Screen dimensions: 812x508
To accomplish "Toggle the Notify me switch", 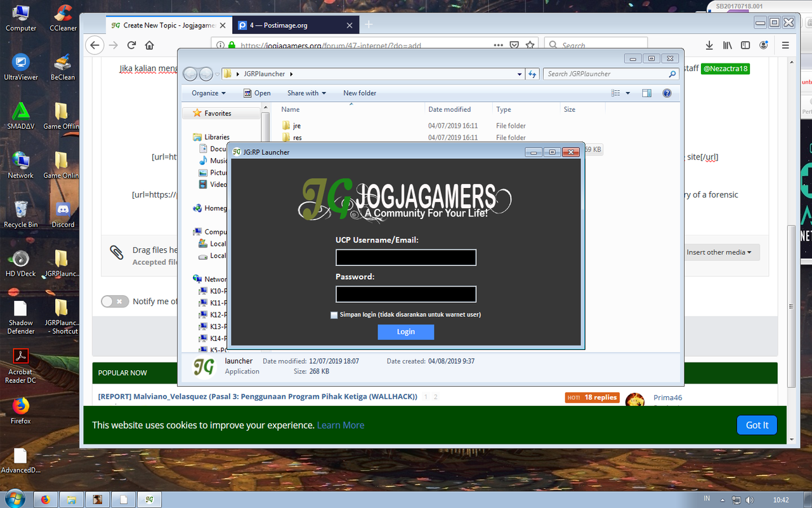I will (115, 301).
